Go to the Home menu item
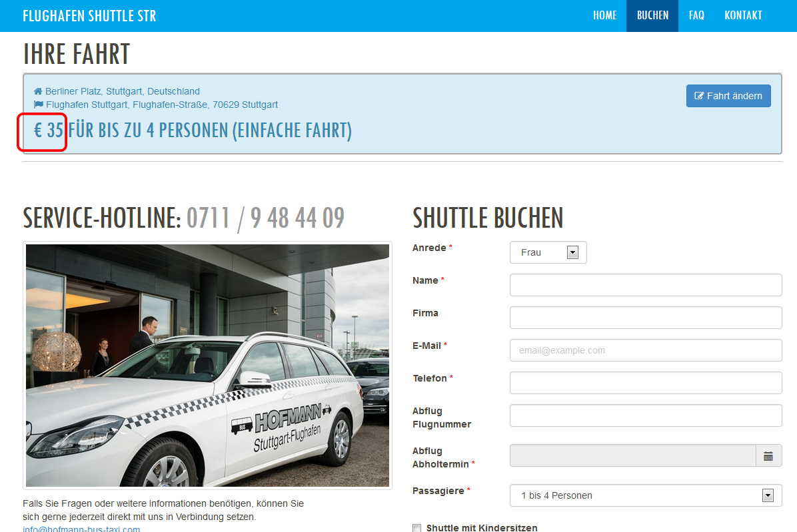Image resolution: width=797 pixels, height=532 pixels. coord(605,16)
